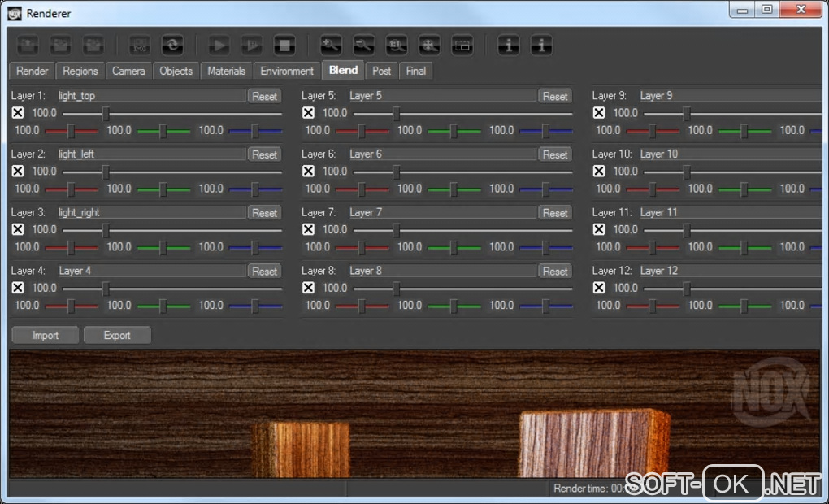Click the zoom in magnifier icon
Image resolution: width=829 pixels, height=504 pixels.
(x=331, y=46)
